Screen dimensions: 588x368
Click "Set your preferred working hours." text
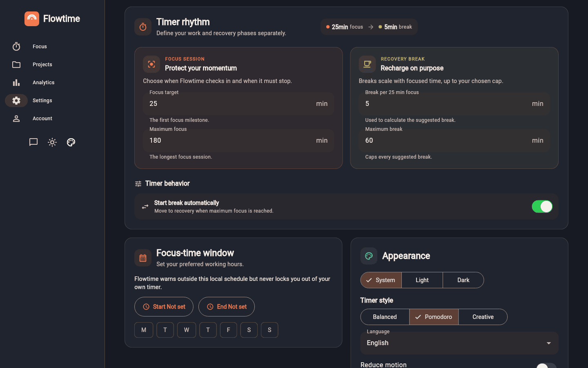(x=200, y=264)
